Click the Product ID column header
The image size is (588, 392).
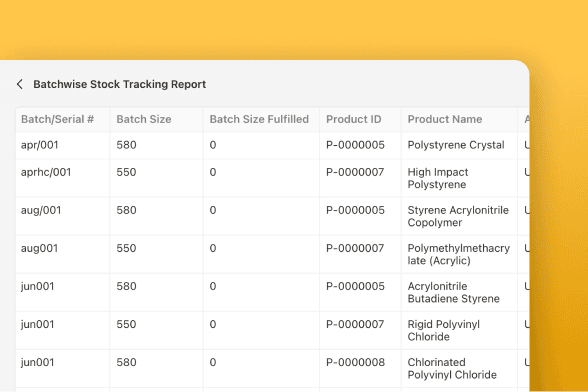tap(354, 119)
